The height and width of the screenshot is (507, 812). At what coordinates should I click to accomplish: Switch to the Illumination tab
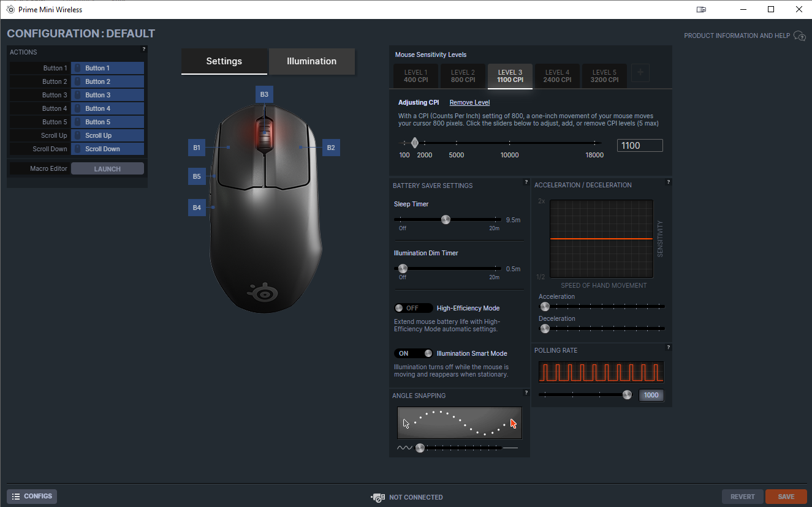click(311, 61)
